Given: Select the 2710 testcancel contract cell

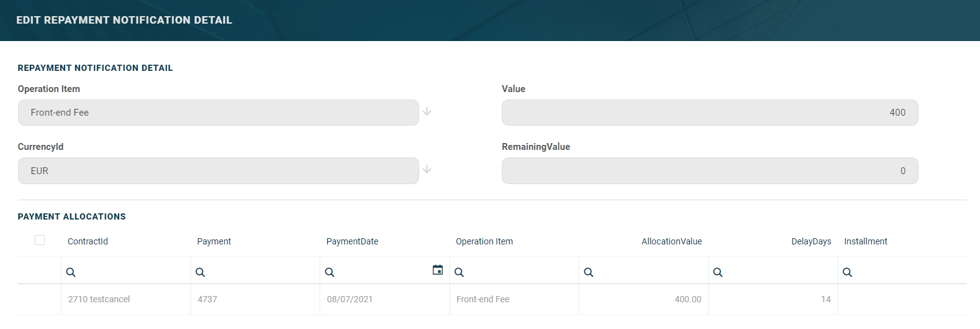Looking at the screenshot, I should point(99,299).
